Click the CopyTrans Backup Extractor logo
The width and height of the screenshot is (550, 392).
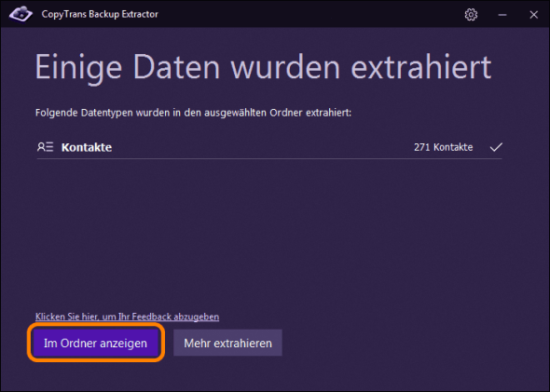pyautogui.click(x=21, y=14)
